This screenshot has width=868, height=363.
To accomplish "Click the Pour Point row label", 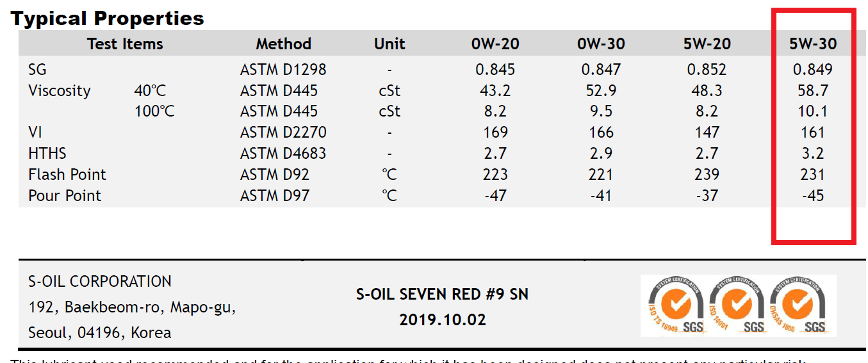I will (x=65, y=195).
